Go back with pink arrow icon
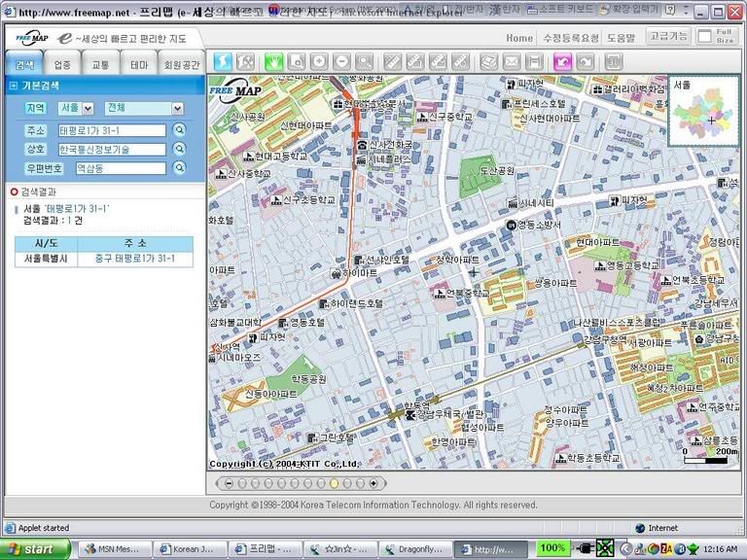 coord(562,61)
